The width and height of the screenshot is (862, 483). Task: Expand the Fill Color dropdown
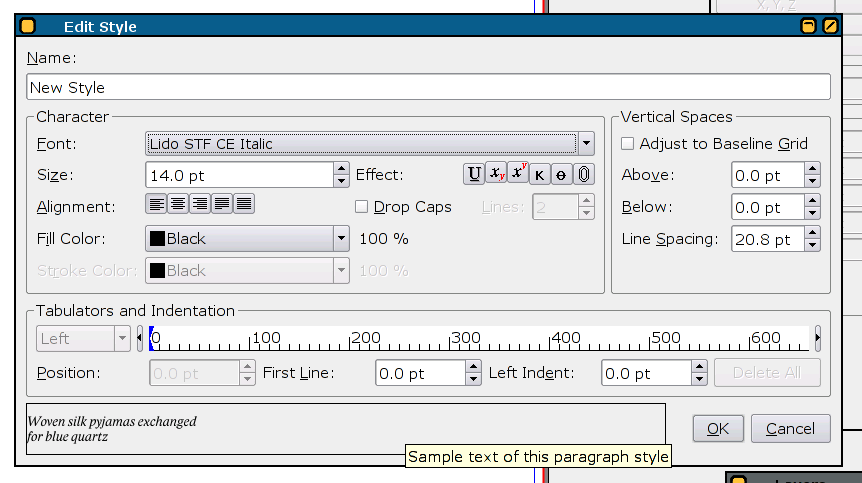coord(341,239)
